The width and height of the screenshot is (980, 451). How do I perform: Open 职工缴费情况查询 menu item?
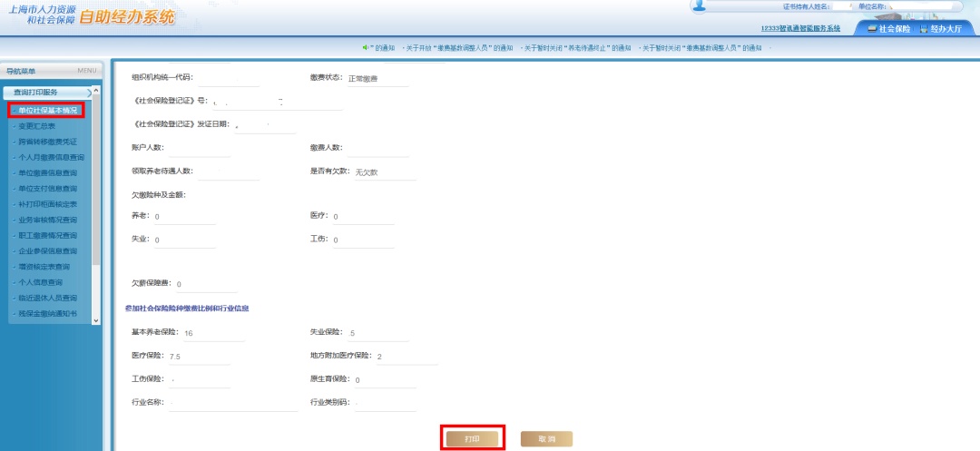47,236
